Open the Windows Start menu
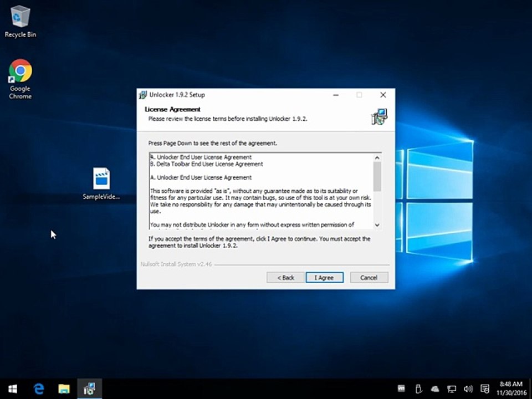Screen dimensions: 532x399 13,389
